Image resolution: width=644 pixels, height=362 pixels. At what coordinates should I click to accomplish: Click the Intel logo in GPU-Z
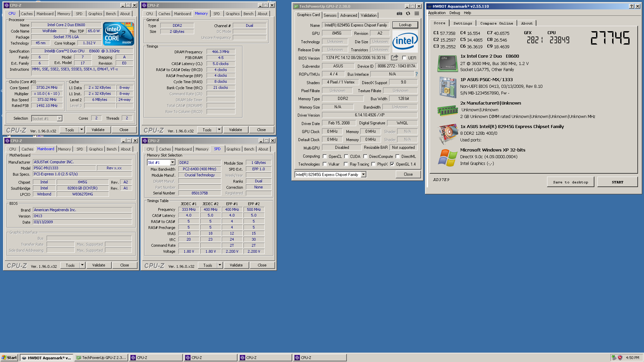[405, 41]
